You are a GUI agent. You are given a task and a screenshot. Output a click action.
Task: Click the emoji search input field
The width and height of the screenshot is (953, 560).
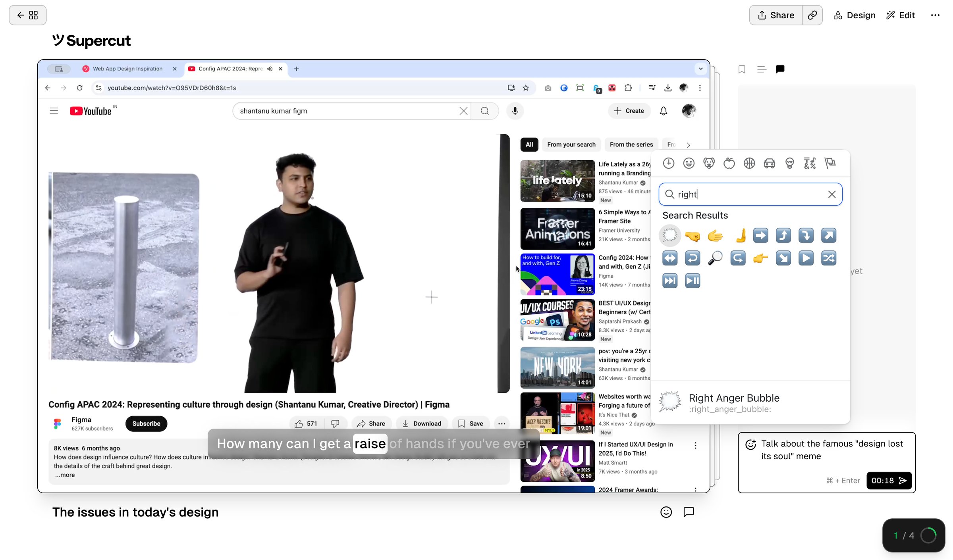750,194
